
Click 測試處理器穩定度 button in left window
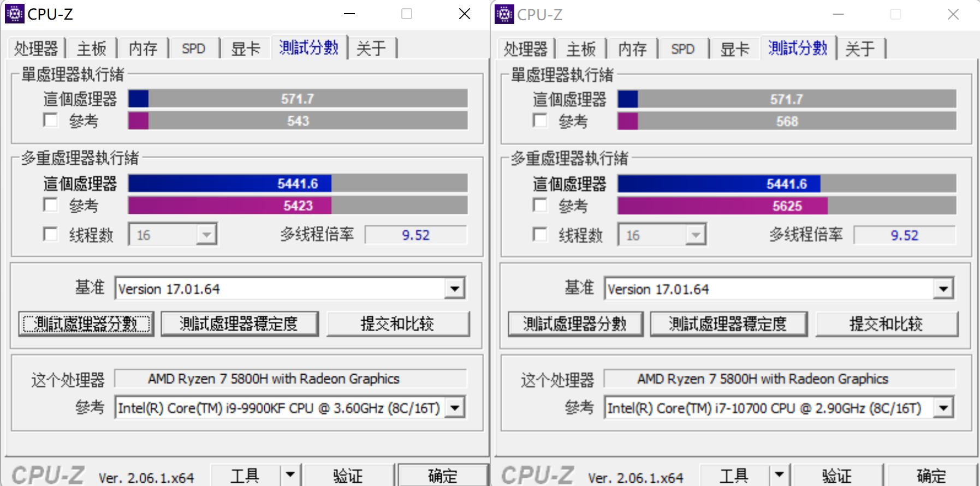239,323
